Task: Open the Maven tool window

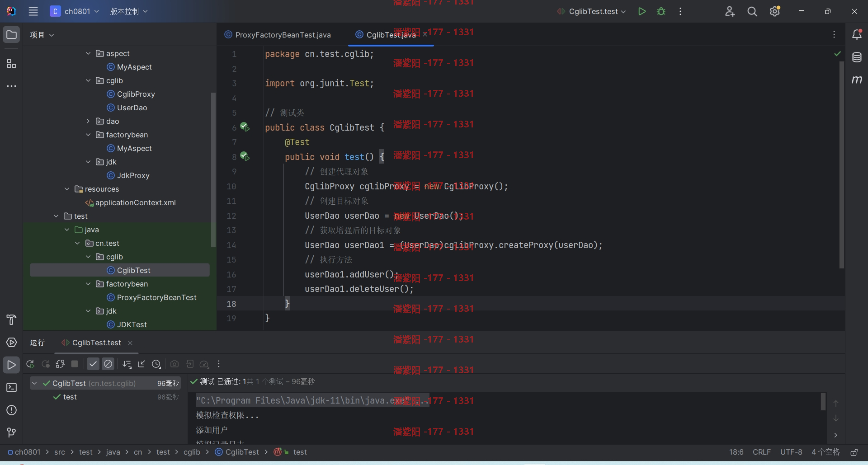Action: pos(857,80)
